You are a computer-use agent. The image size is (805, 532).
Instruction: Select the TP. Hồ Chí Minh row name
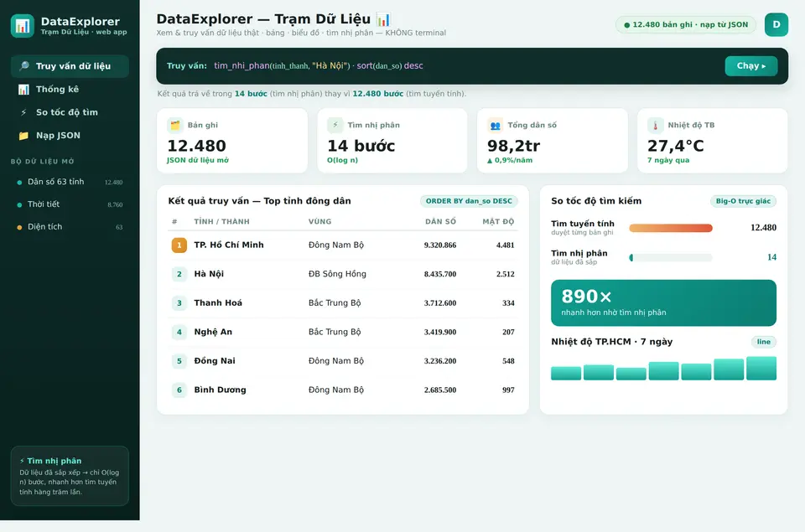229,245
